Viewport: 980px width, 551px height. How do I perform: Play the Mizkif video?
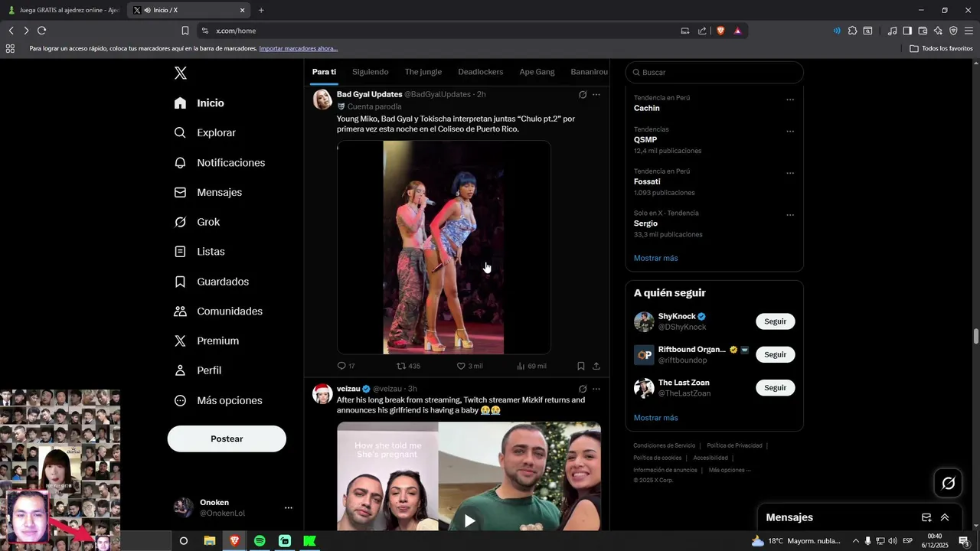tap(469, 521)
